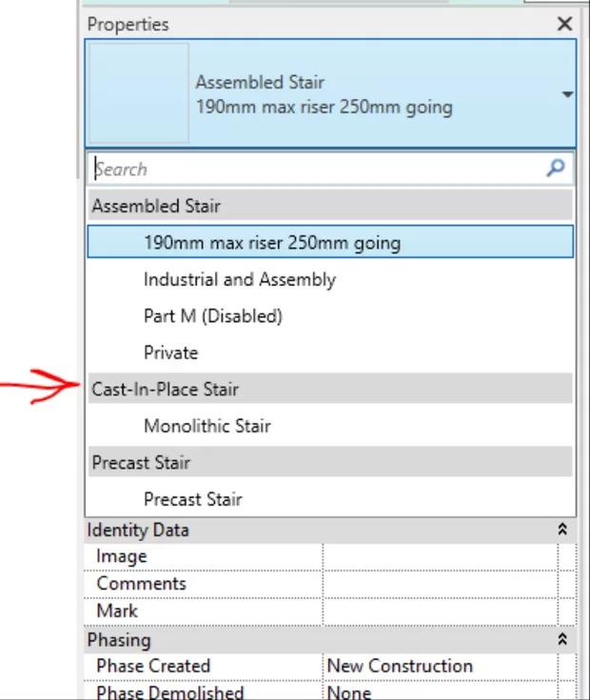Image resolution: width=590 pixels, height=700 pixels.
Task: Select Part M (Disabled) stair type
Action: 213,315
